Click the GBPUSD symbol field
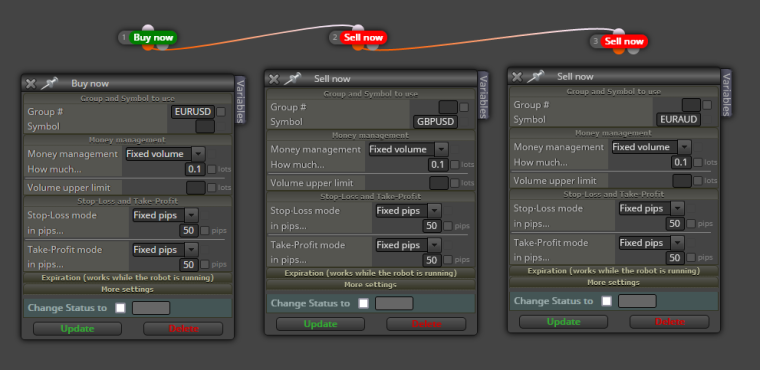Screen dimensions: 760x370 coord(436,122)
